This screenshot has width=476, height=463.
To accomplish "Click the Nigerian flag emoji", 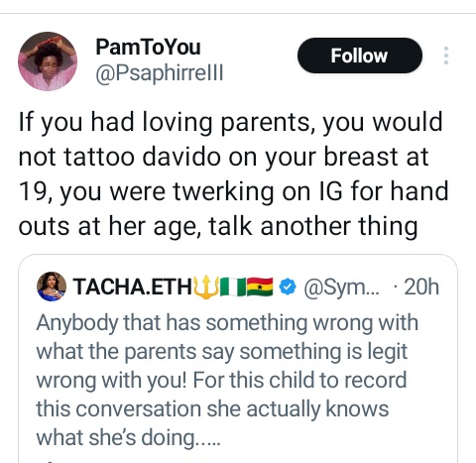I will (233, 287).
